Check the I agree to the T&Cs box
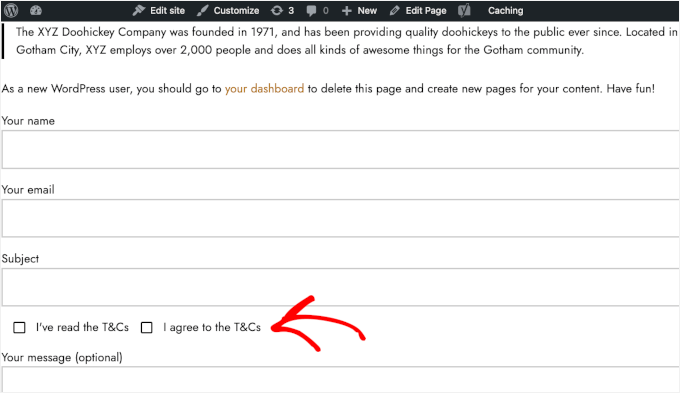This screenshot has width=680, height=393. click(x=147, y=328)
